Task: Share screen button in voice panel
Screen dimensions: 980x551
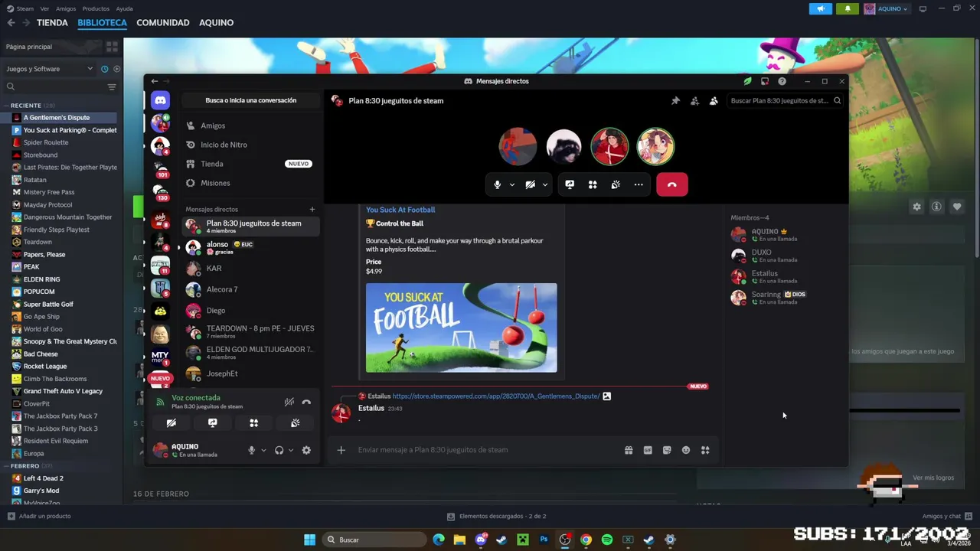Action: (213, 422)
